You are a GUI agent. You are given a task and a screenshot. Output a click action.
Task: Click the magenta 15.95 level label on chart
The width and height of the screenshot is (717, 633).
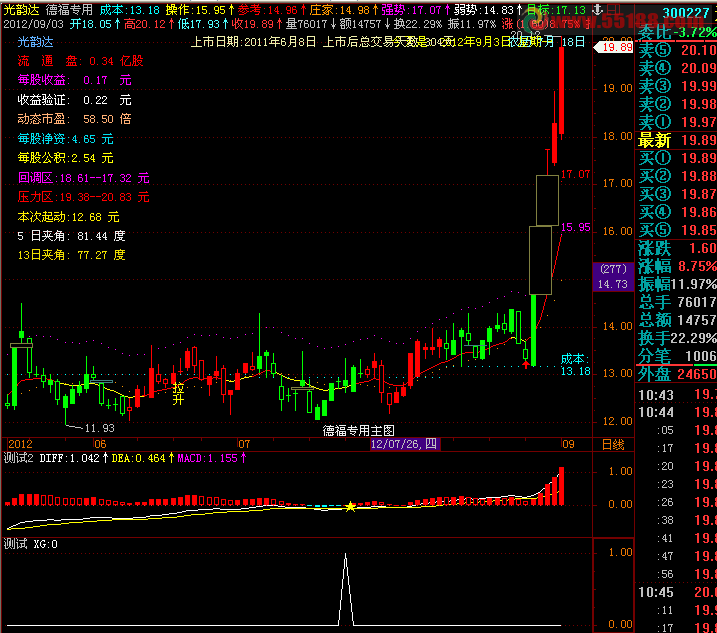(575, 227)
